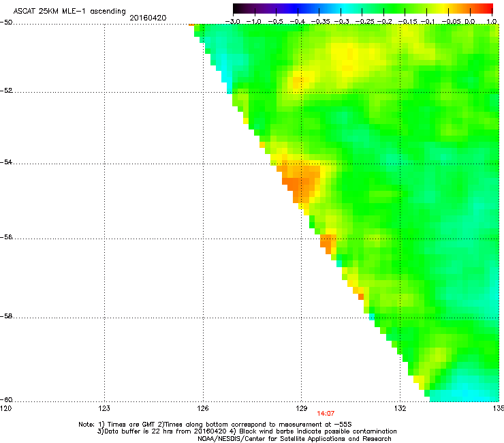The image size is (504, 443).
Task: Click the red 14:07 time label
Action: 326,414
